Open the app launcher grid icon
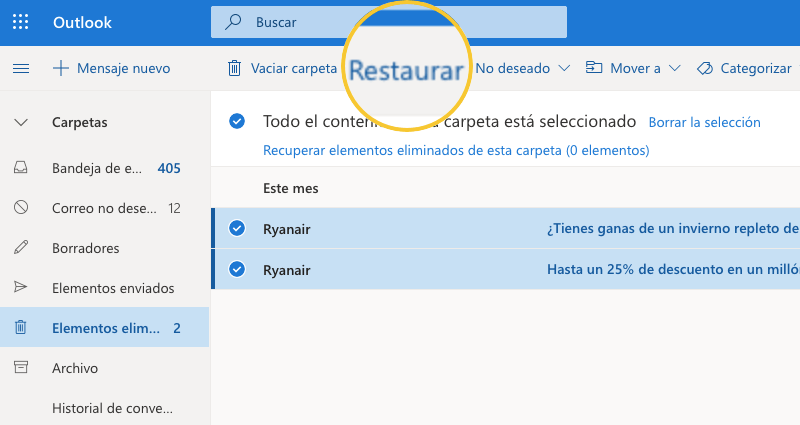800x425 pixels. [x=21, y=22]
